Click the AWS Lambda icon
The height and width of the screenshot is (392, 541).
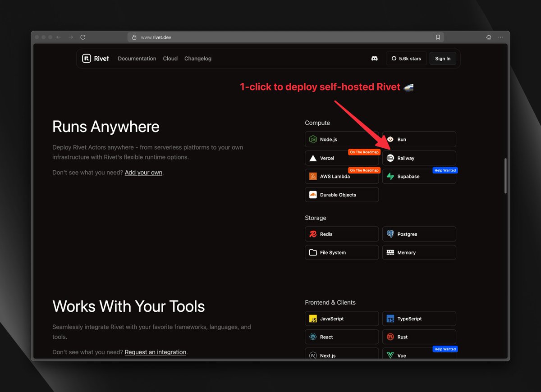(x=313, y=176)
